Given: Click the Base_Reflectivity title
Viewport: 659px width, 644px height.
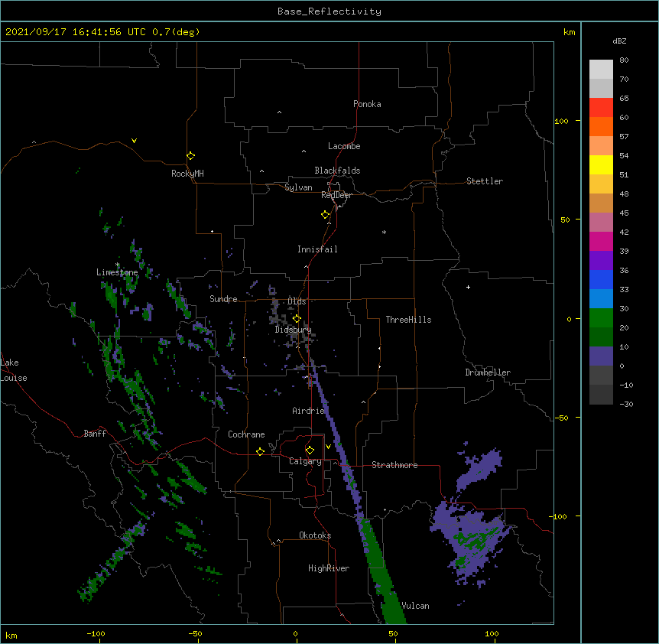Looking at the screenshot, I should coord(329,11).
